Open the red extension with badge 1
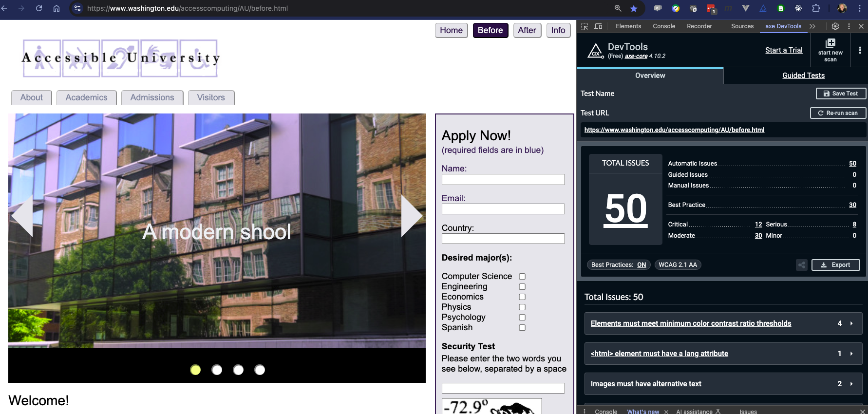 pos(711,8)
